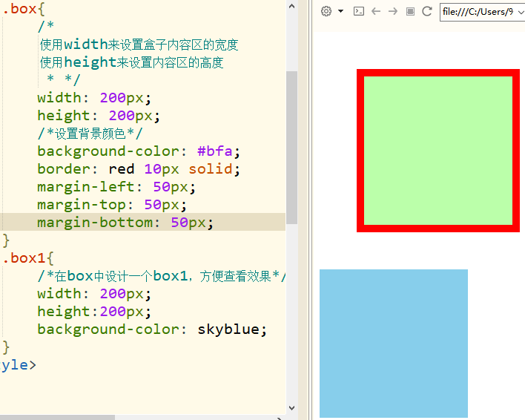Open the console panel icon in preview toolbar

point(359,11)
